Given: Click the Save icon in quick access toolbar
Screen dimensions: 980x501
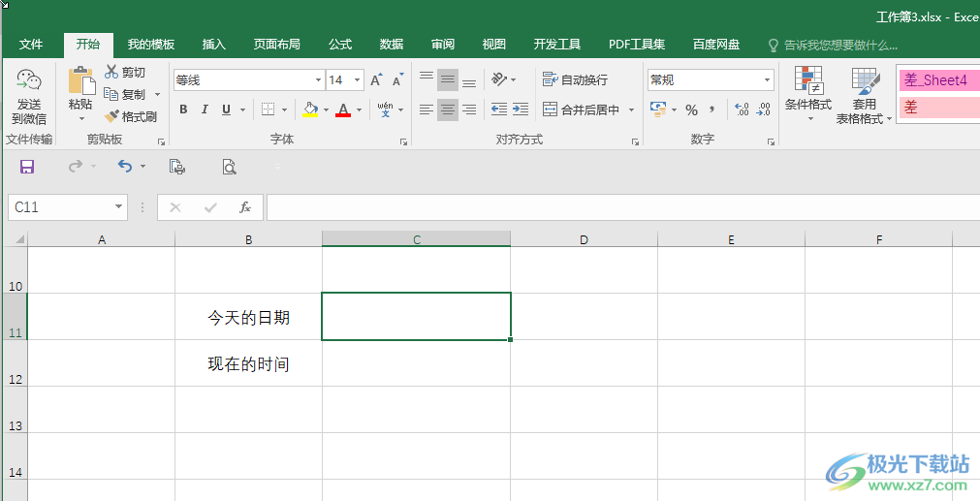Looking at the screenshot, I should 27,166.
